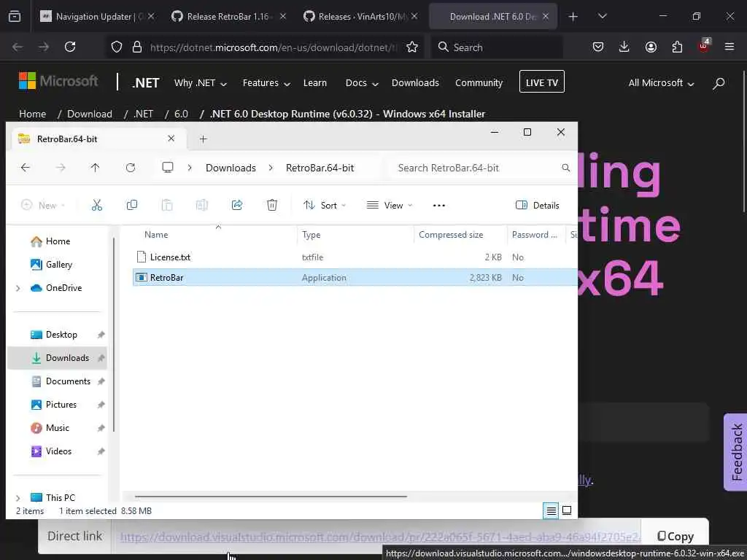Toggle the Details pane button
747x560 pixels.
tap(538, 205)
